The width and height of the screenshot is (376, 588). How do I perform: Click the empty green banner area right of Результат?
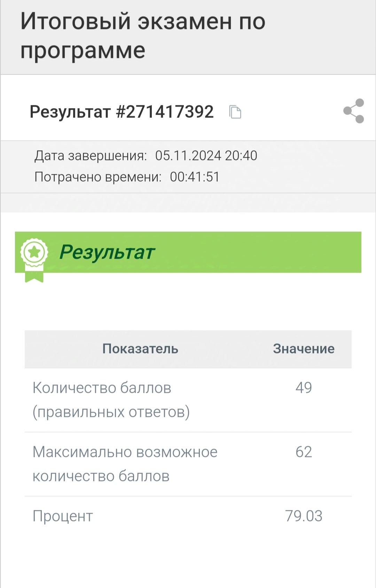pyautogui.click(x=258, y=252)
